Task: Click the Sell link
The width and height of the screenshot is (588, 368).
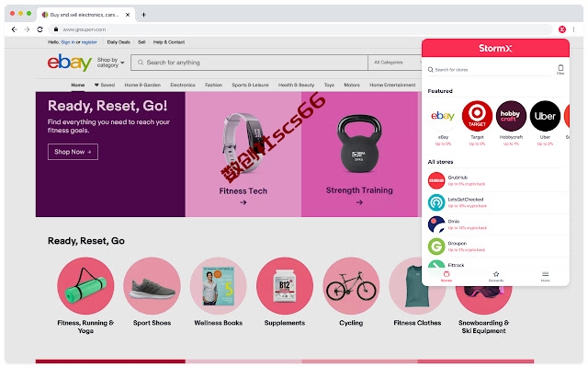Action: tap(141, 42)
